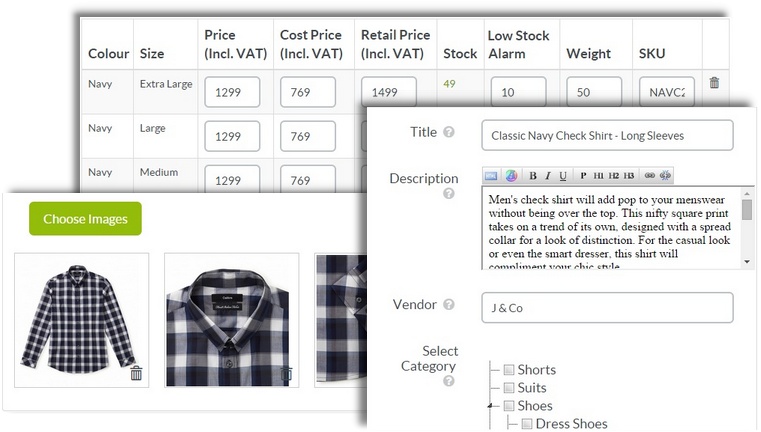Check the Shorts category checkbox
This screenshot has width=761, height=432.
click(509, 370)
